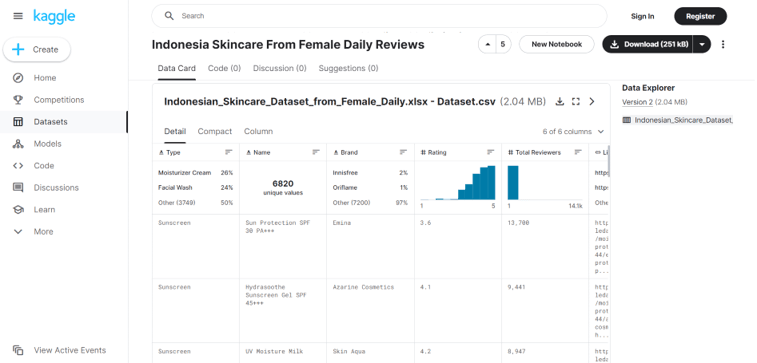Open the Suggestions (0) tab
The width and height of the screenshot is (757, 363).
349,69
